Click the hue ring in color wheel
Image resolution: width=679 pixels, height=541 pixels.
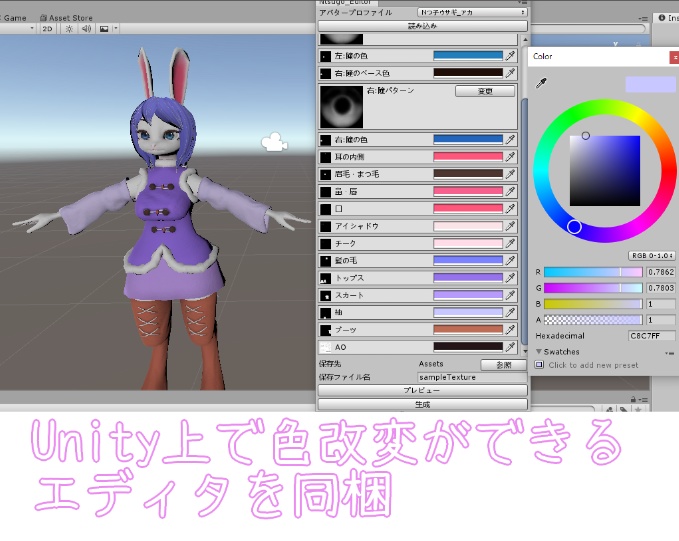[574, 227]
